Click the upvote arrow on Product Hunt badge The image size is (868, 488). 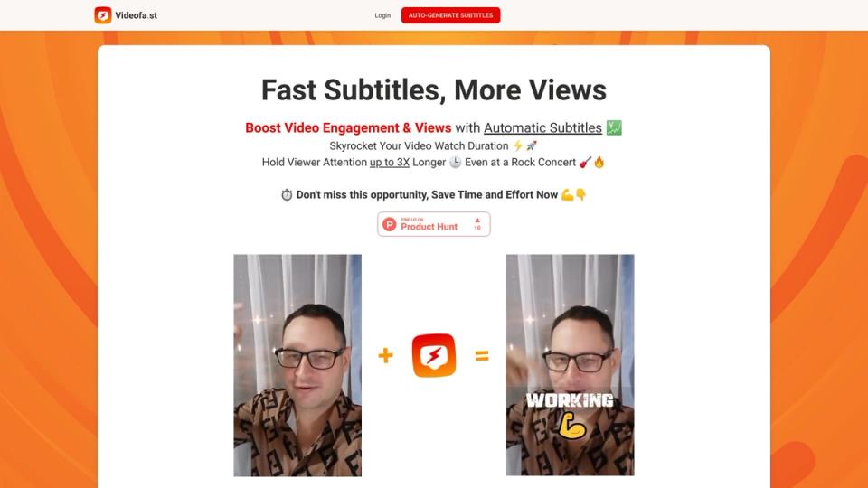click(x=477, y=221)
